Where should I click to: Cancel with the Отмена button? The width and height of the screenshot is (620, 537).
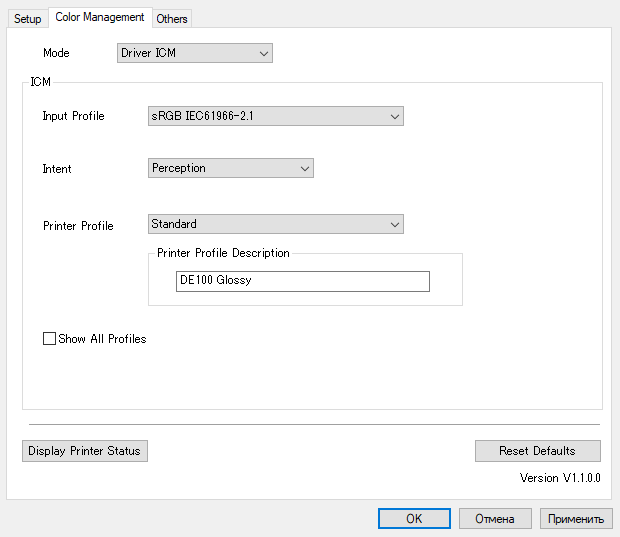coord(494,519)
